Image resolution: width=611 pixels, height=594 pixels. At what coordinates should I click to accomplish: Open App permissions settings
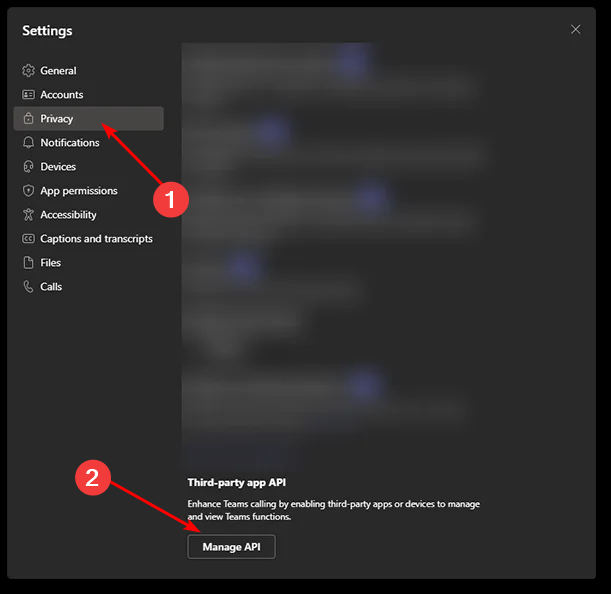(88, 191)
